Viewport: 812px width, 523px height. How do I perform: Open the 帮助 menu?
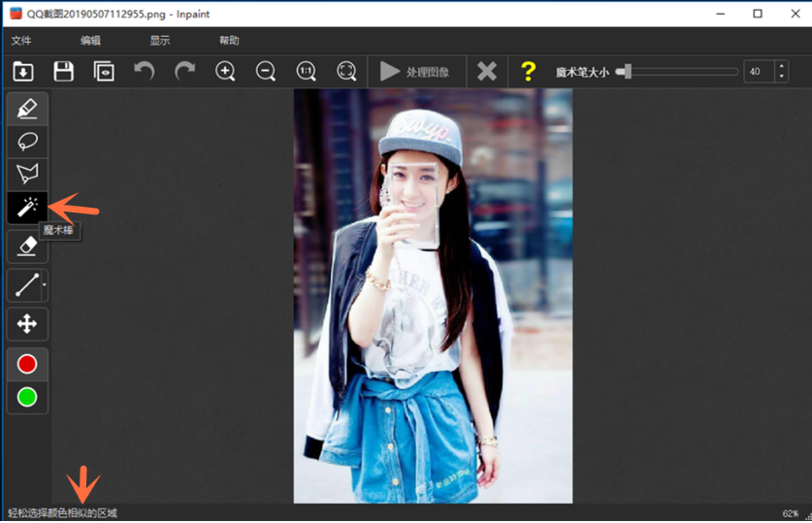point(229,41)
